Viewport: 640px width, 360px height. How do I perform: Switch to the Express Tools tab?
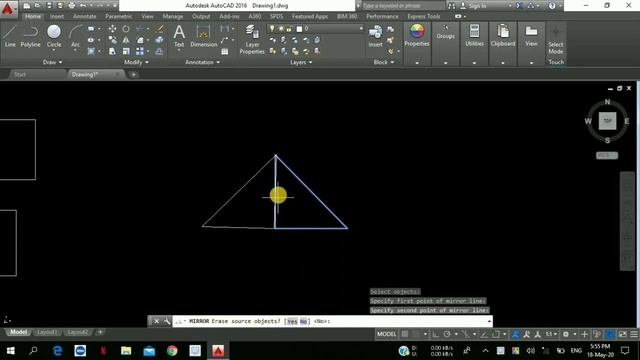(x=424, y=16)
